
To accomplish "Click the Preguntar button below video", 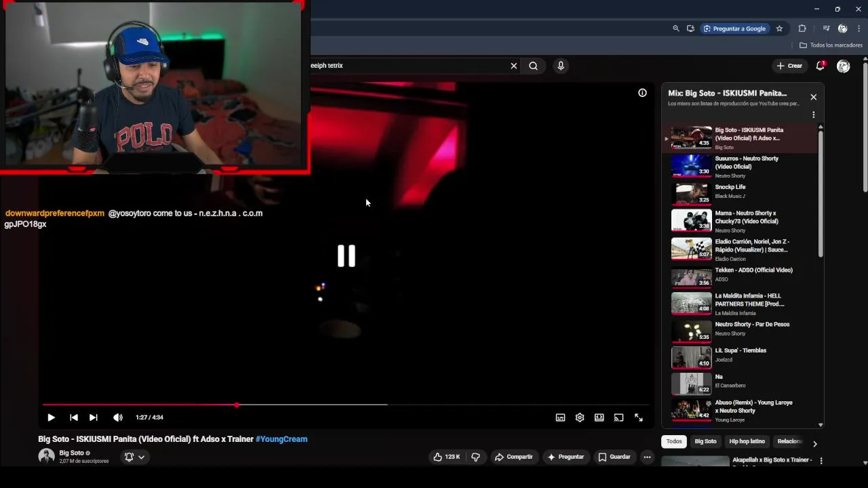I will (566, 457).
